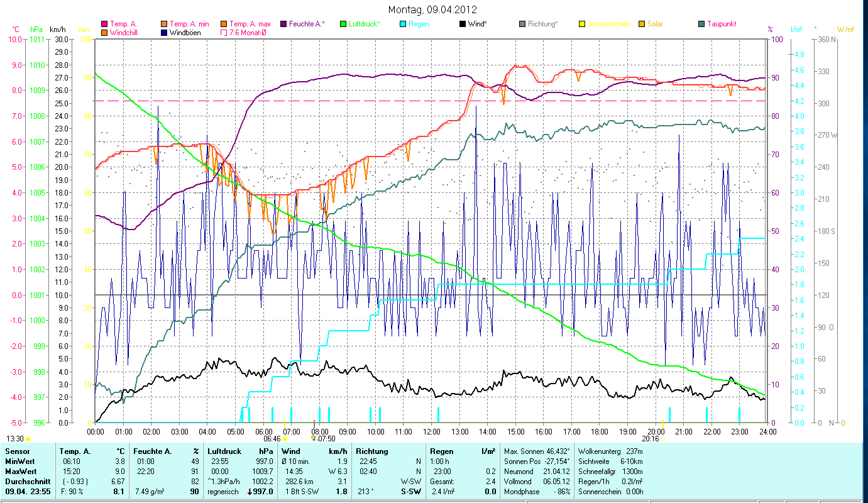Image resolution: width=868 pixels, height=503 pixels.
Task: Click the cyan Regen legend swatch
Action: tap(403, 25)
